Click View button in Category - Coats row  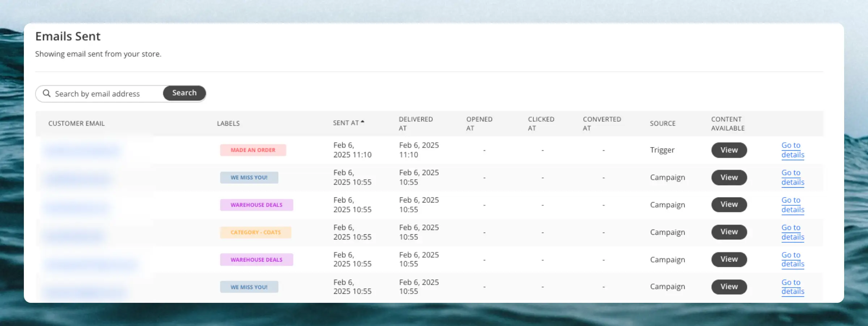tap(729, 232)
